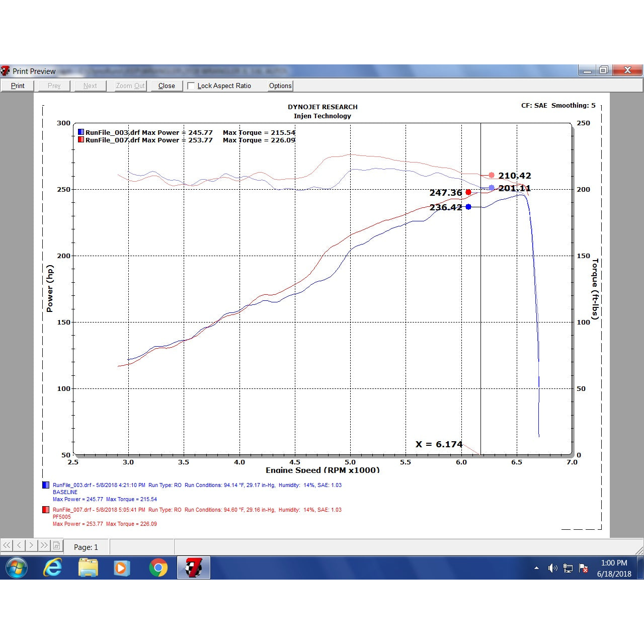Click the red 247.36 power data marker

(468, 192)
